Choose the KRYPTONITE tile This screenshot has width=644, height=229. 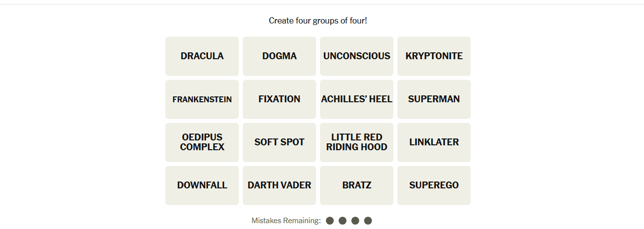(434, 56)
